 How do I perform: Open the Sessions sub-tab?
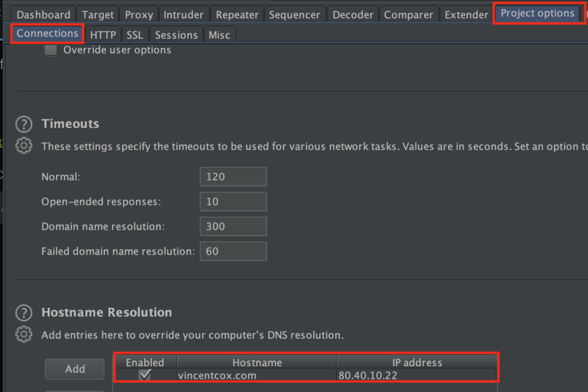(x=176, y=35)
